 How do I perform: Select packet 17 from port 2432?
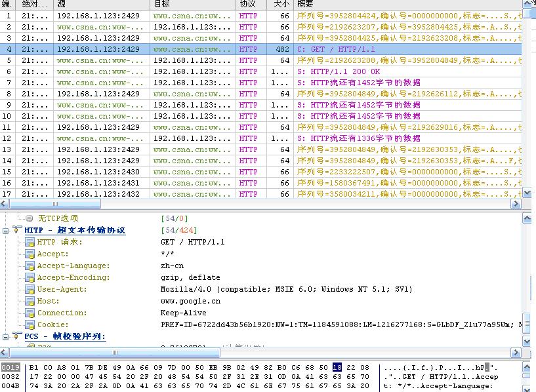tap(261, 194)
